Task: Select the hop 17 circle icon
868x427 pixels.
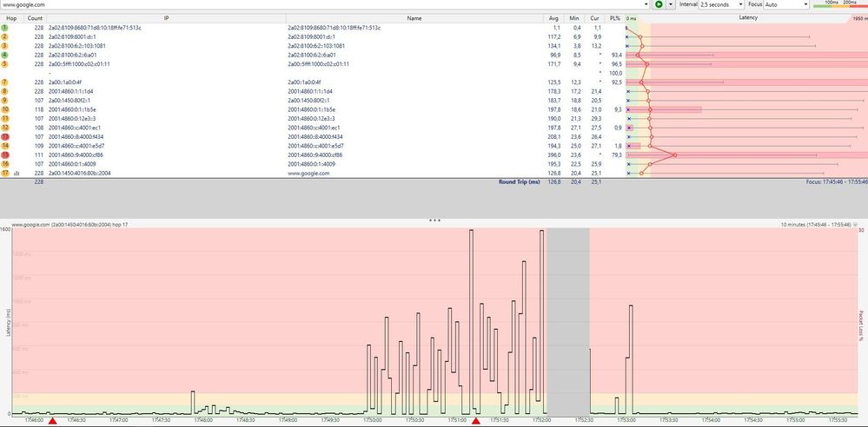Action: pyautogui.click(x=5, y=173)
